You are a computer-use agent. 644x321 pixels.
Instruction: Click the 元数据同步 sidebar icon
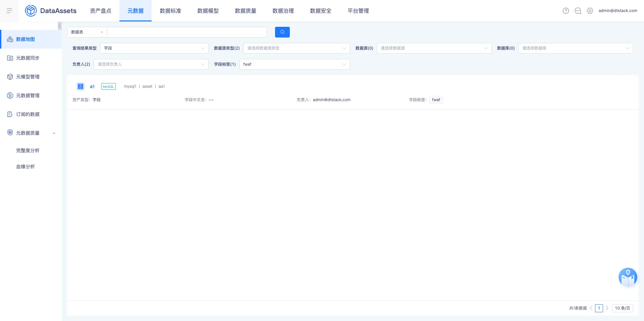click(x=10, y=58)
